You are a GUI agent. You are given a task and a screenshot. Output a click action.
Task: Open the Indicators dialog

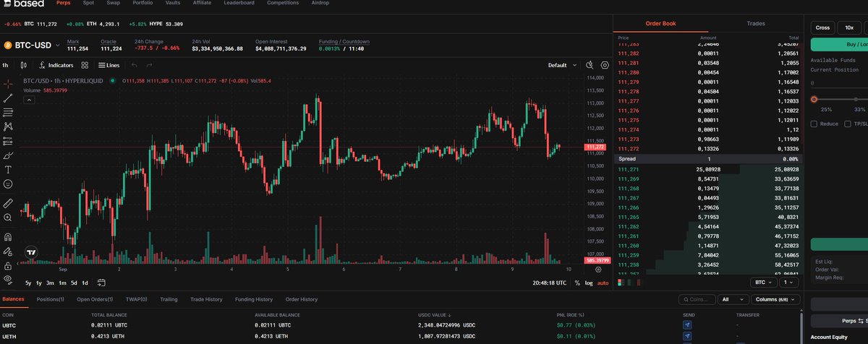click(x=56, y=65)
